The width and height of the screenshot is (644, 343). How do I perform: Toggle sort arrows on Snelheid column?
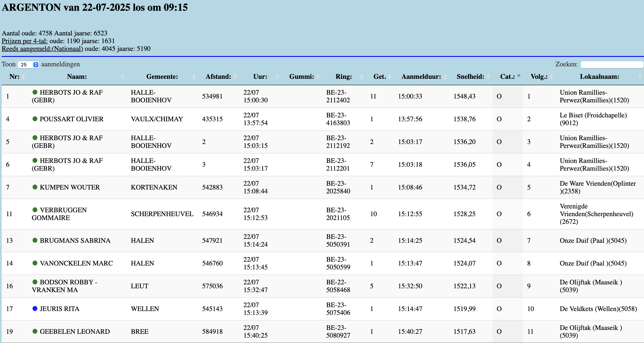tap(488, 76)
